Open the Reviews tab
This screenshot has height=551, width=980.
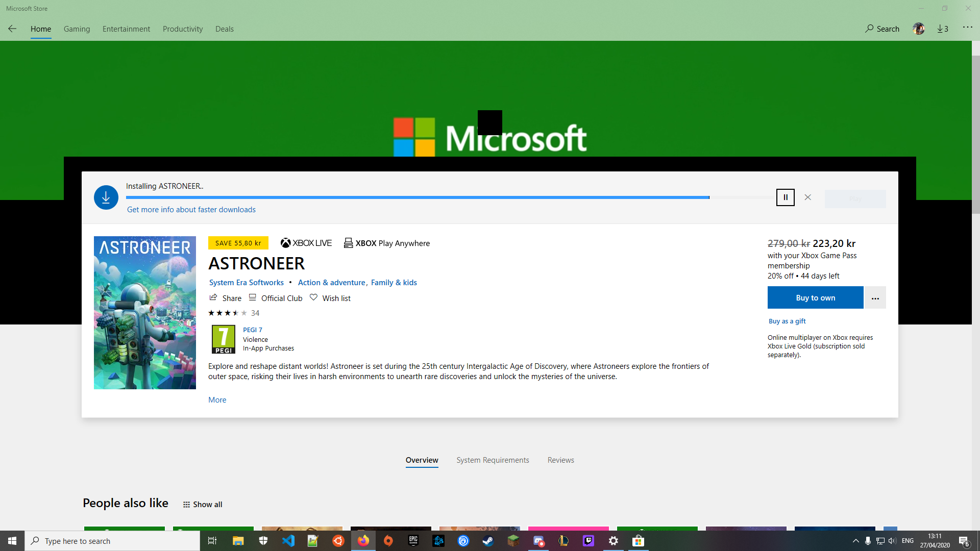click(x=561, y=460)
